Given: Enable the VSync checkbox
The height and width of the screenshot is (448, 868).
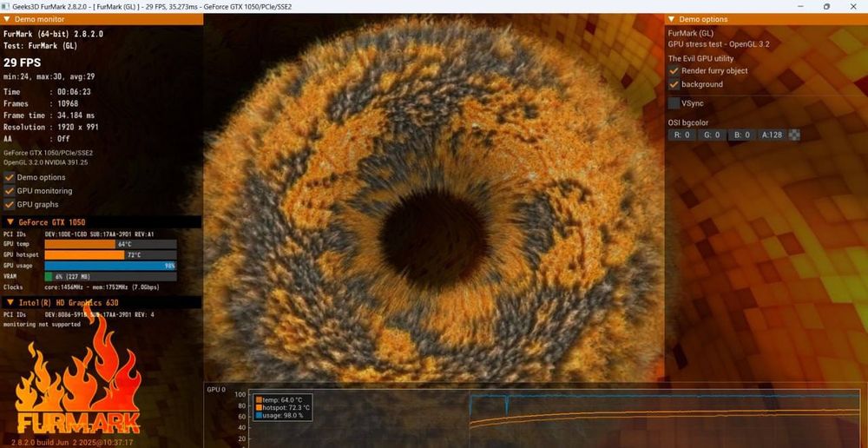Looking at the screenshot, I should click(674, 103).
